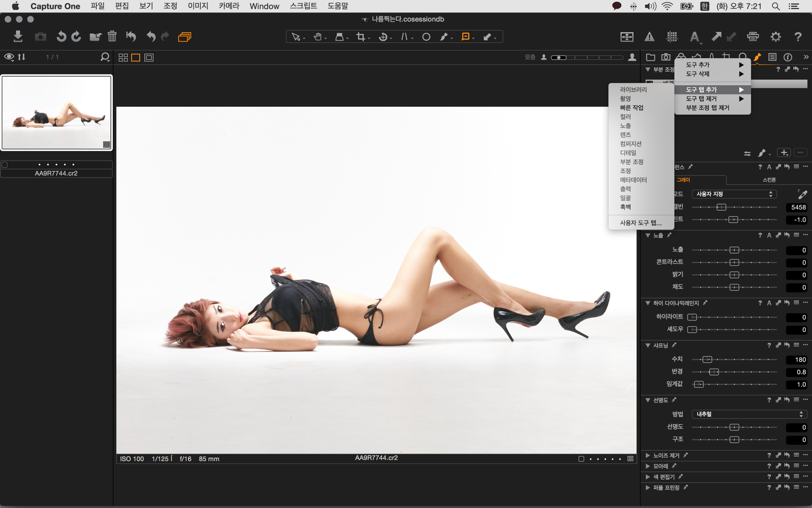Screen dimensions: 812x508
Task: Open the 이미지 menu in menu bar
Action: (198, 6)
